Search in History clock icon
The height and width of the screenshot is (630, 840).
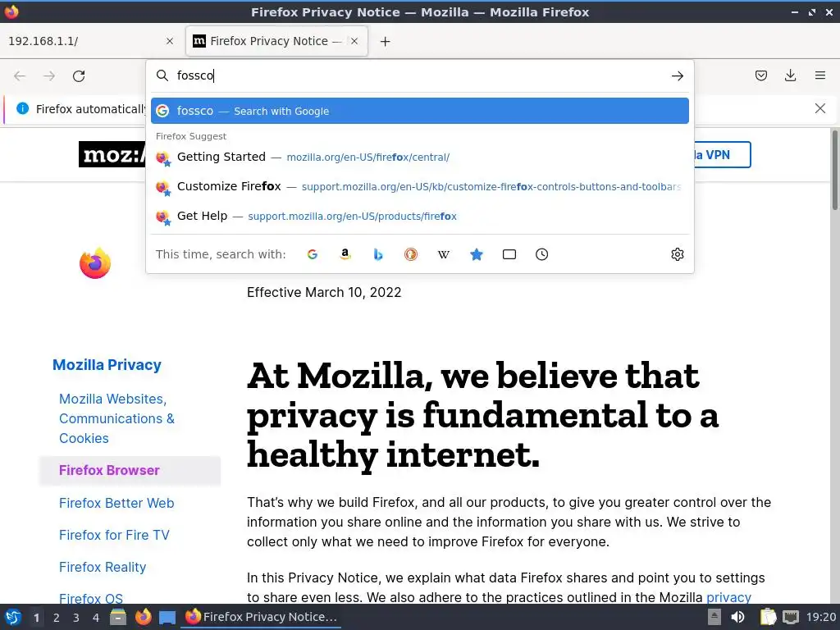tap(541, 254)
